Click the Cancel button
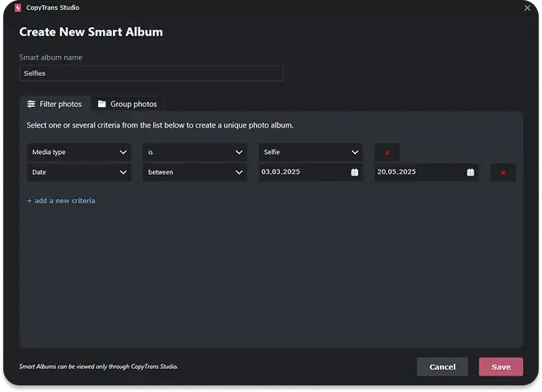The width and height of the screenshot is (542, 392). 442,367
